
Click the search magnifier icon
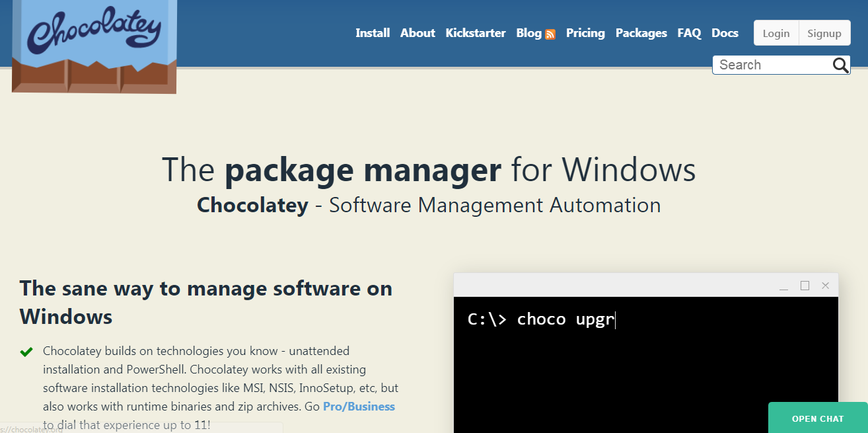(x=840, y=65)
